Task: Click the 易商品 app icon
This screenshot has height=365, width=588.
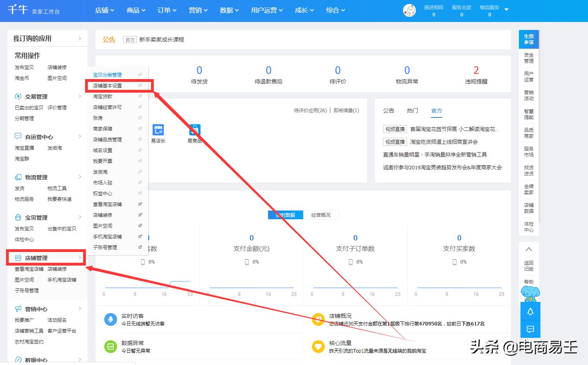Action: pyautogui.click(x=195, y=130)
